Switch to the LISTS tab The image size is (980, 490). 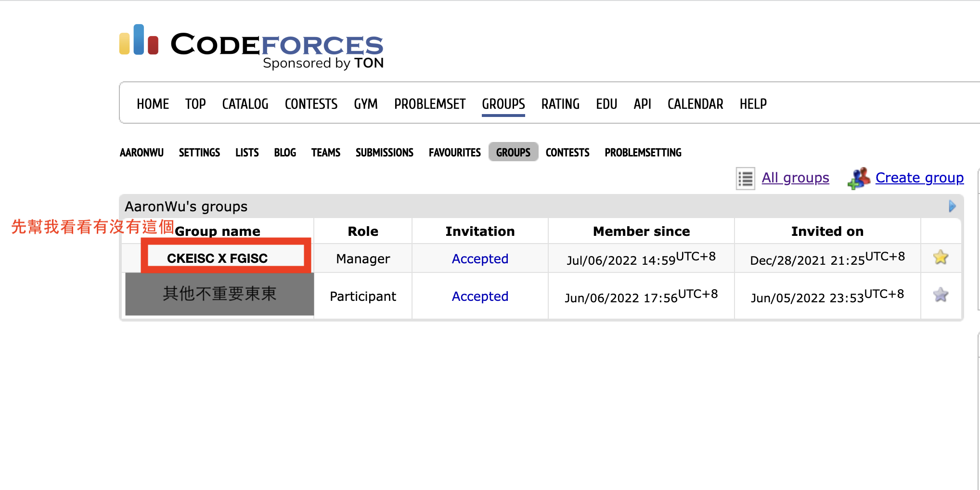pos(247,153)
